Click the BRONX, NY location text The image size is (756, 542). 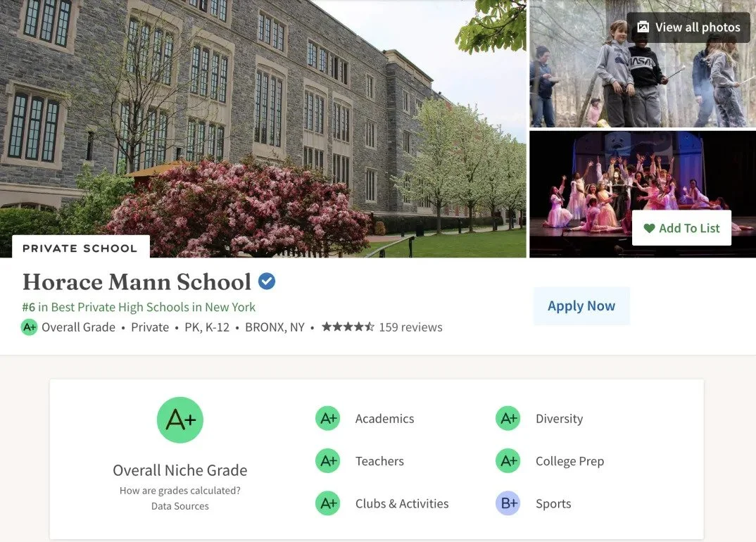[275, 327]
